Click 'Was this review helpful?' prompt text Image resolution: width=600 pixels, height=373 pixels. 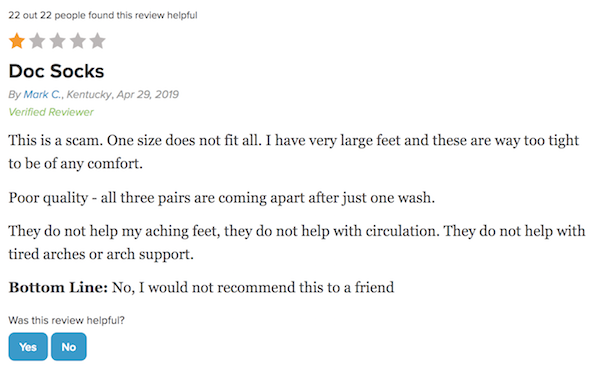67,320
